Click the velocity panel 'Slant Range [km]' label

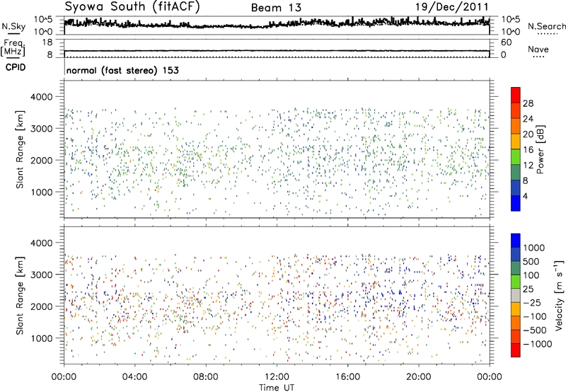(x=20, y=295)
